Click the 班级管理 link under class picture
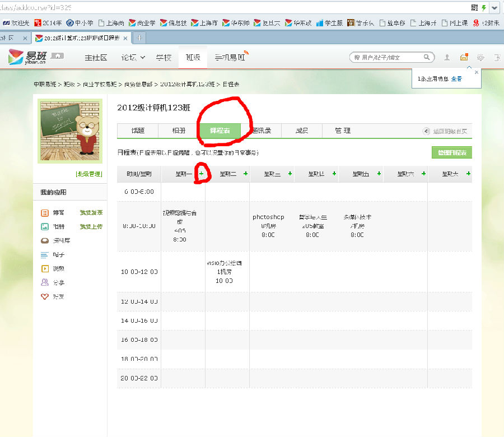The width and height of the screenshot is (504, 437). [89, 174]
